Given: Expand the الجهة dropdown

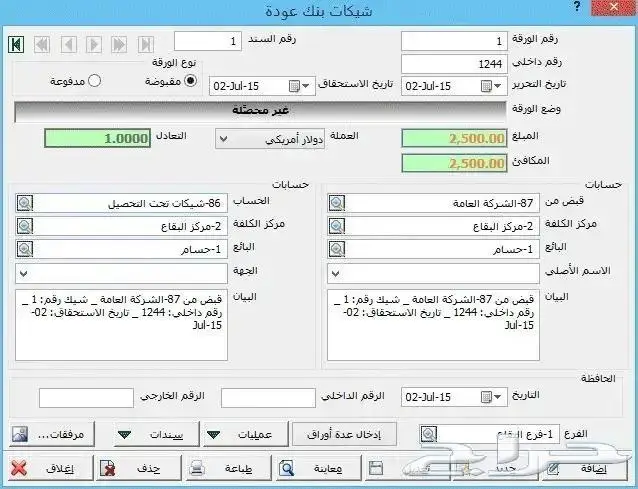Looking at the screenshot, I should (24, 273).
